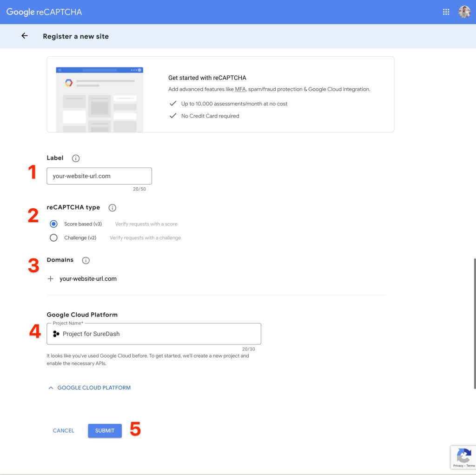Cancel the site registration
This screenshot has width=476, height=475.
click(x=63, y=430)
